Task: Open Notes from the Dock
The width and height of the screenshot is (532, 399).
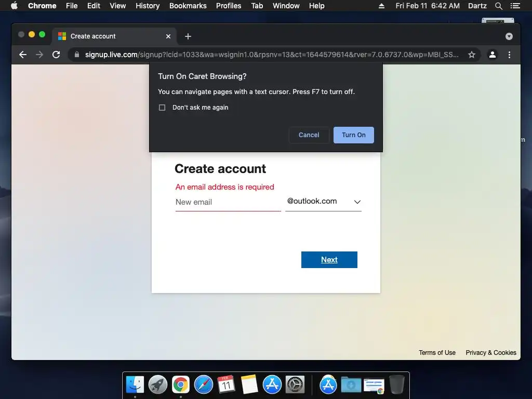Action: coord(249,385)
